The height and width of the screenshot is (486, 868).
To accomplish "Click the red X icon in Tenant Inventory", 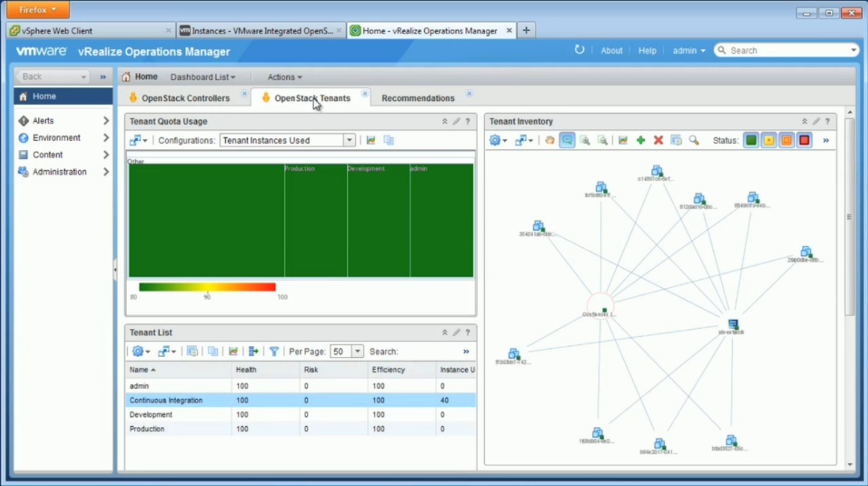I will click(658, 141).
